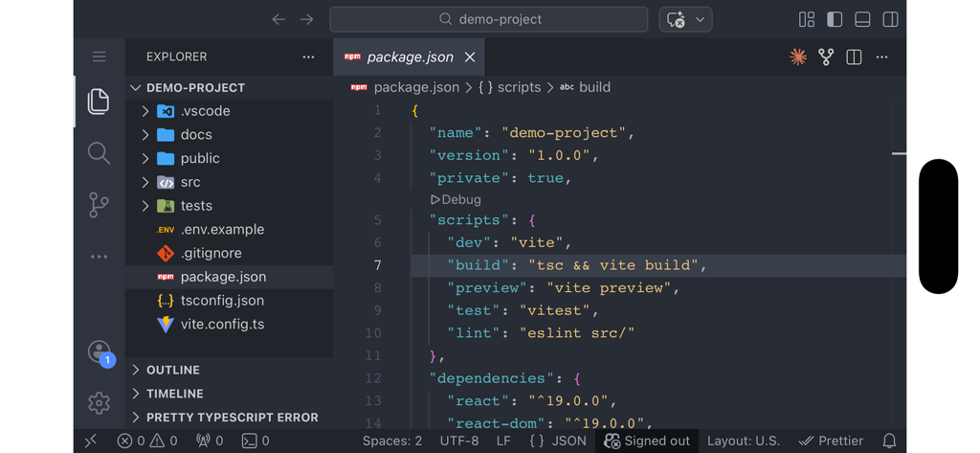The image size is (980, 453).
Task: Expand the .vscode folder
Action: point(229,111)
